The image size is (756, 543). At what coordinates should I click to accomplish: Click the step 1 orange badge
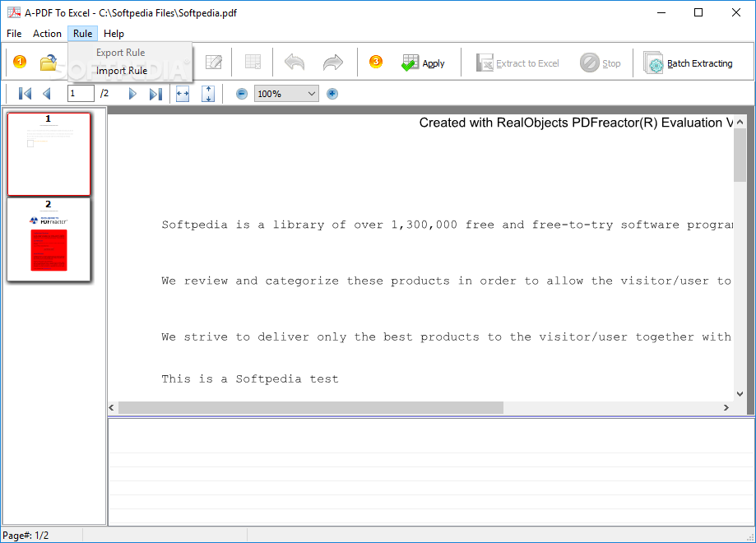pyautogui.click(x=20, y=62)
